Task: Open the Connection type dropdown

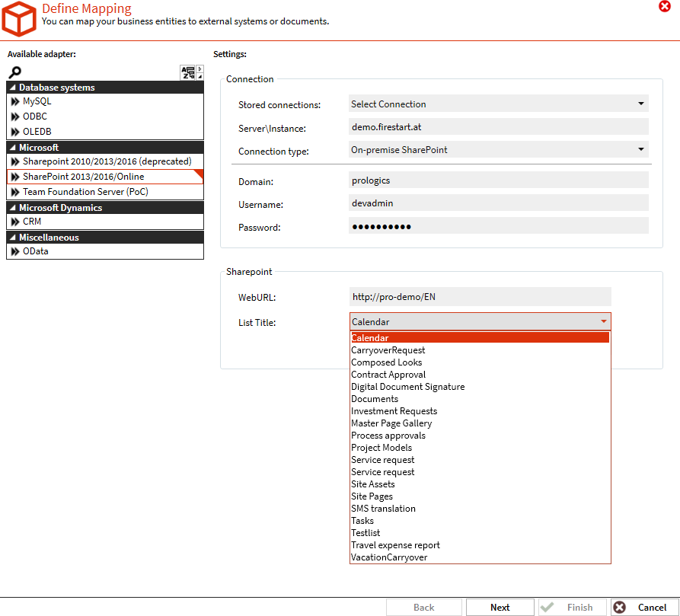Action: coord(498,150)
